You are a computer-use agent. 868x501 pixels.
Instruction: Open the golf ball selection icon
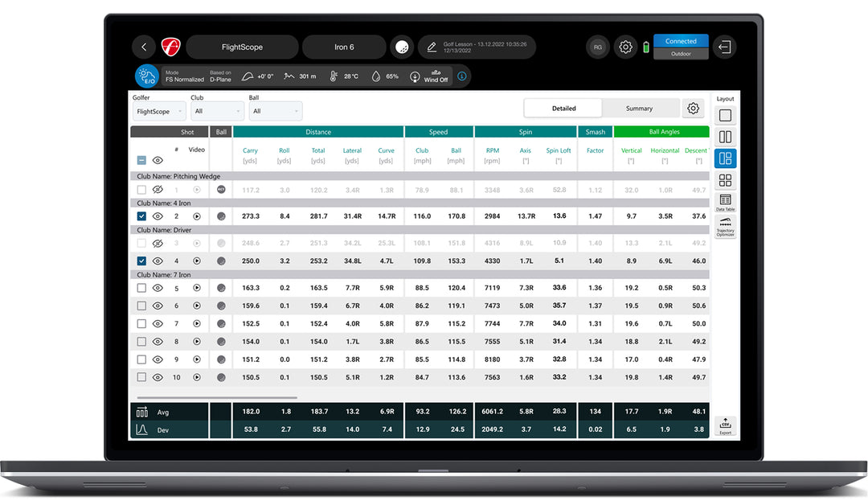click(x=403, y=47)
